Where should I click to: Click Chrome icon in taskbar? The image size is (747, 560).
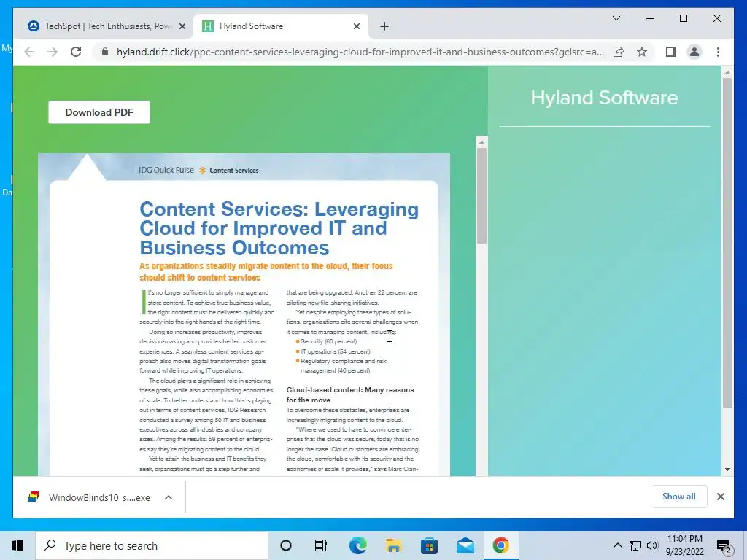pos(500,545)
